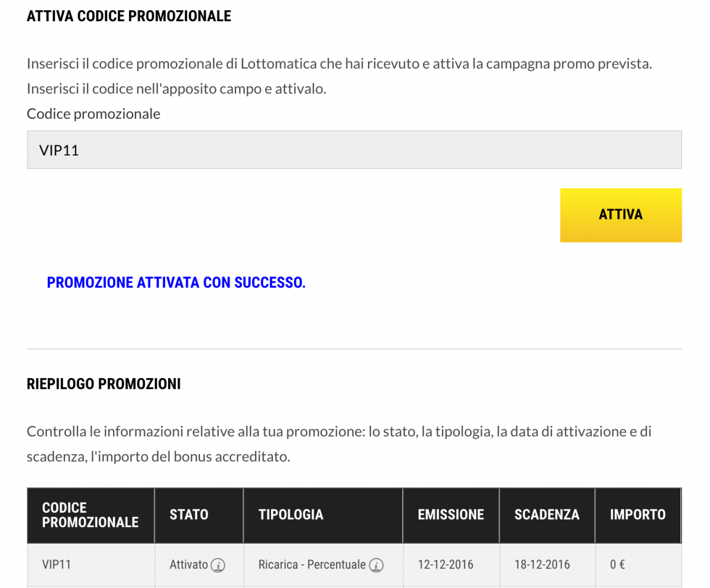The image size is (710, 588).
Task: Click the CODICE PROMOZIONALE column header
Action: pos(90,515)
